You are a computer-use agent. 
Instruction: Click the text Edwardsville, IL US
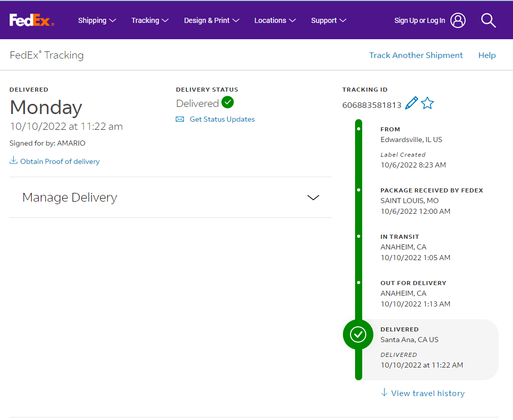[x=411, y=139]
